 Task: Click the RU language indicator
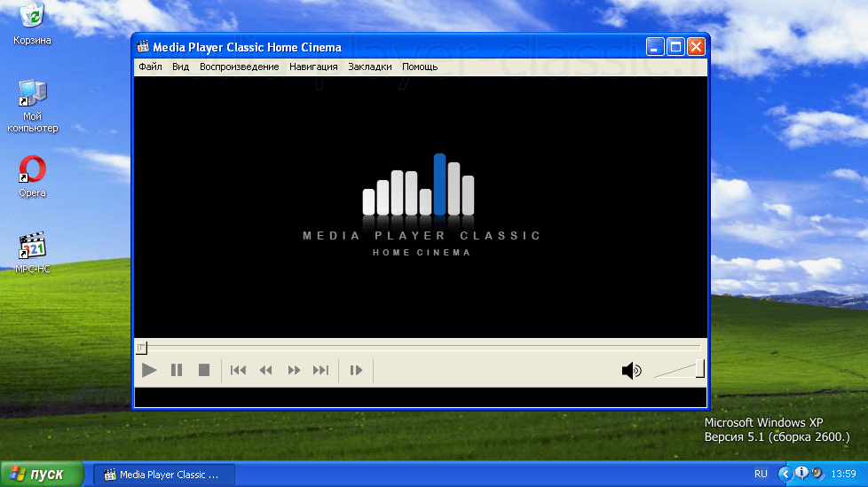click(761, 475)
